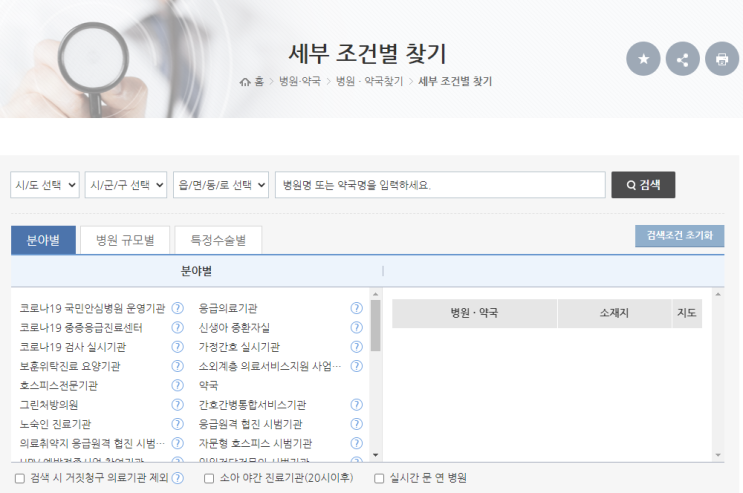743x493 pixels.
Task: Select 자문형 호스피스 시범기관 category
Action: [255, 443]
